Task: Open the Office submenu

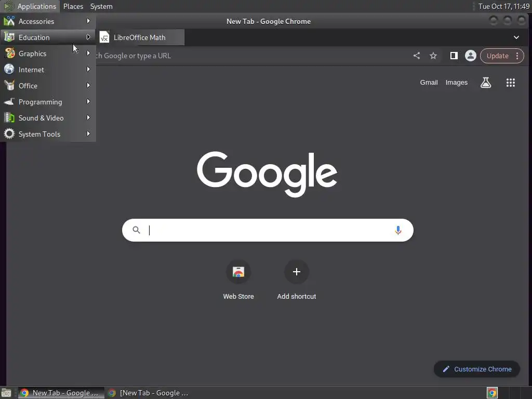Action: [x=48, y=86]
